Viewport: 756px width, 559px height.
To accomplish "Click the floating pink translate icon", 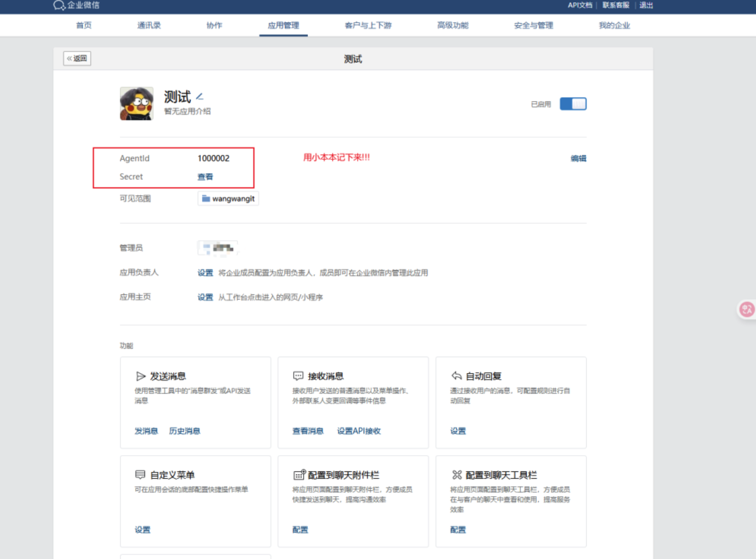I will [747, 309].
